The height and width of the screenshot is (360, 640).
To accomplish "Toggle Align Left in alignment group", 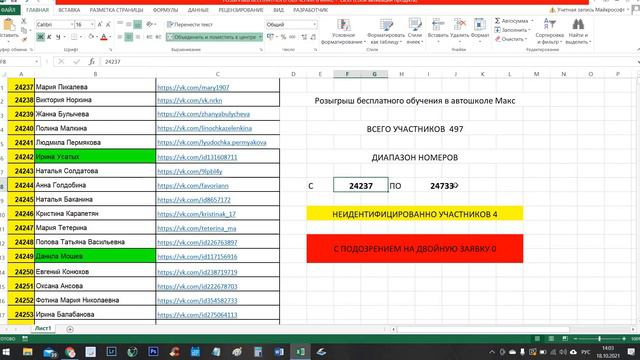I will point(120,37).
